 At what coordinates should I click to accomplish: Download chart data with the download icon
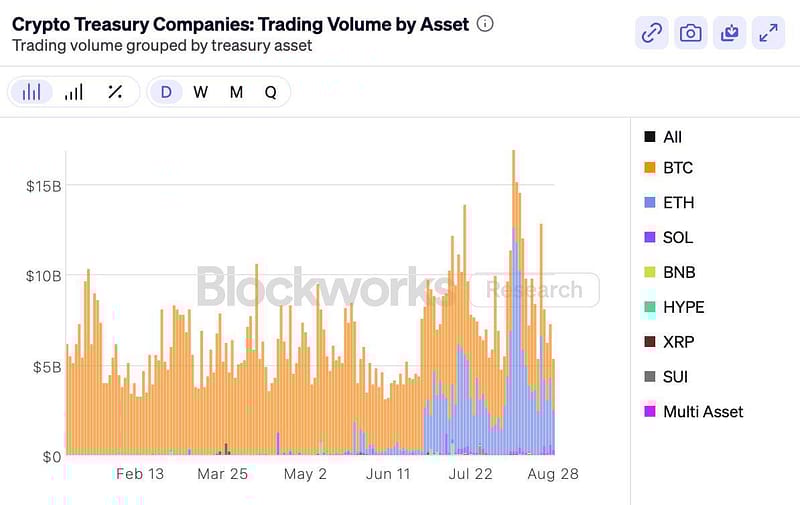[729, 33]
